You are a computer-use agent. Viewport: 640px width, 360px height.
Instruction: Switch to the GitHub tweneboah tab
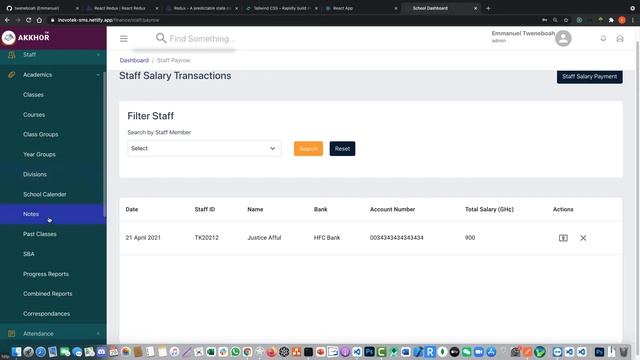click(x=41, y=8)
